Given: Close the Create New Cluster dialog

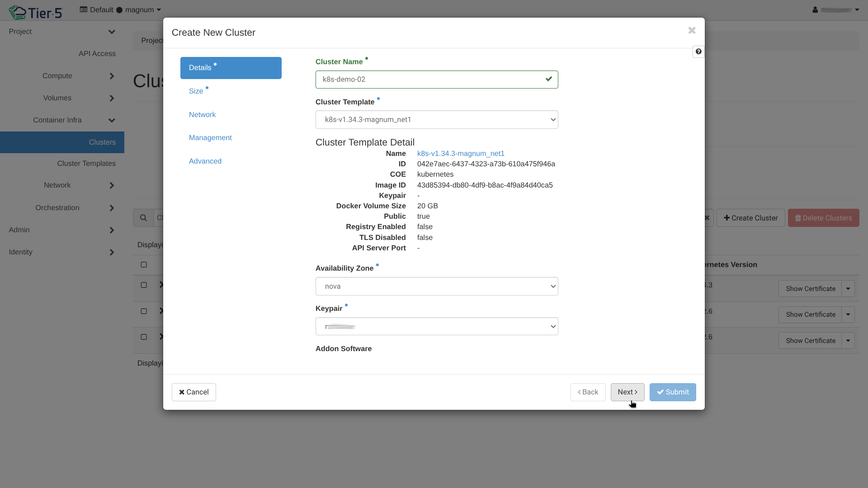Looking at the screenshot, I should [692, 30].
